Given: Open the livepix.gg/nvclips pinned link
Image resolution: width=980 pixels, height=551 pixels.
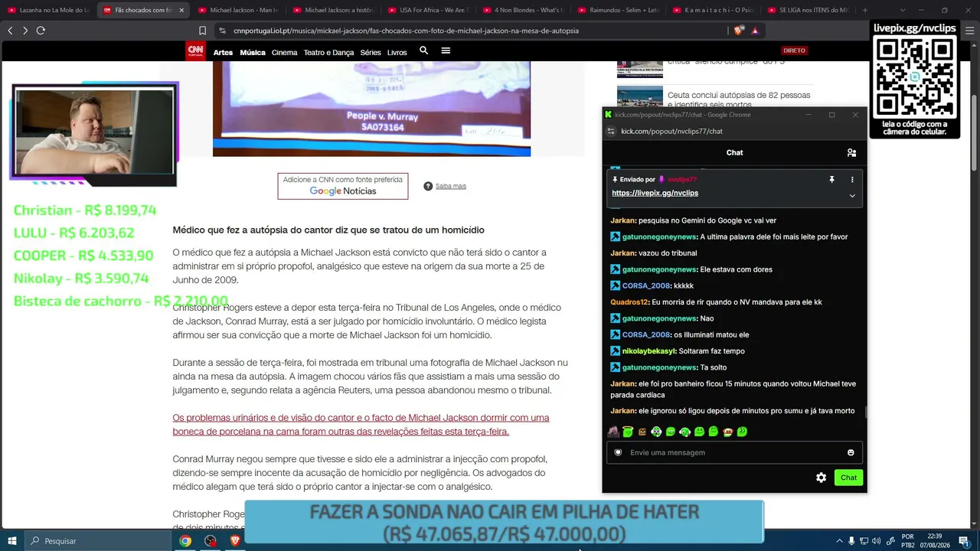Looking at the screenshot, I should tap(655, 193).
